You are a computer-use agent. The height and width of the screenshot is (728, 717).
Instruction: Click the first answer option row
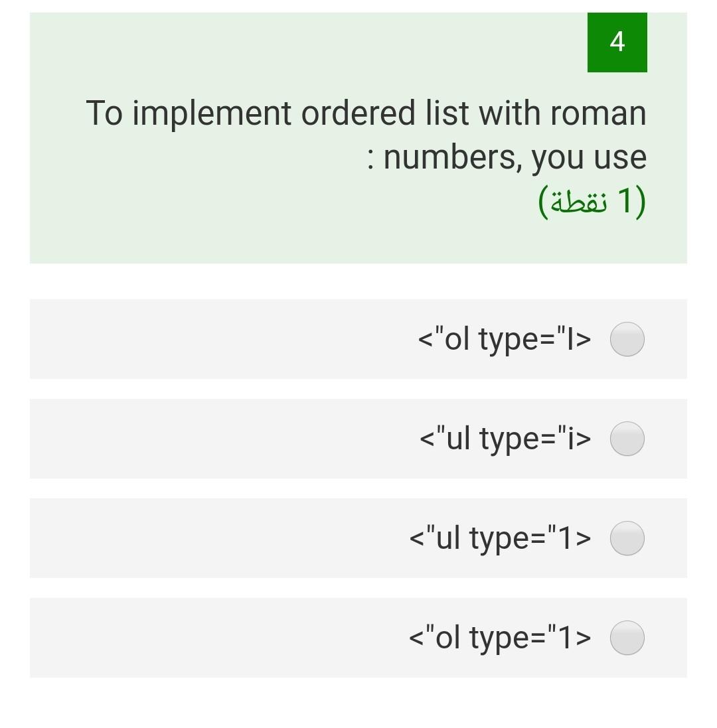pos(358,339)
